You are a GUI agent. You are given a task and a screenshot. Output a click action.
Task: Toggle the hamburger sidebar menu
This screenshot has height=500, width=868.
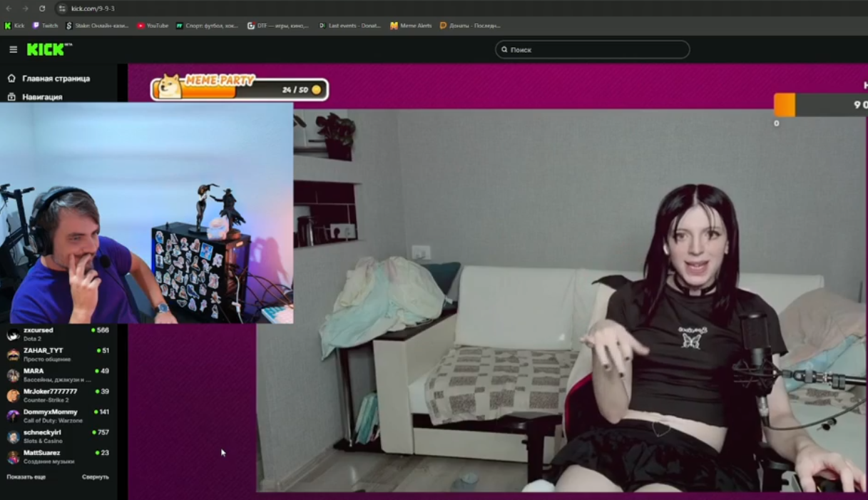(x=13, y=49)
